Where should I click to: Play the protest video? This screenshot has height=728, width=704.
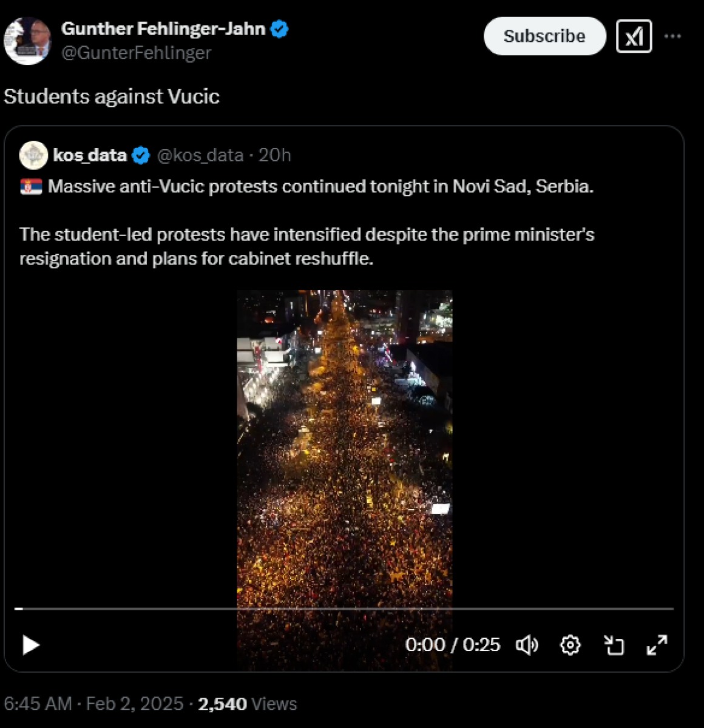point(31,645)
